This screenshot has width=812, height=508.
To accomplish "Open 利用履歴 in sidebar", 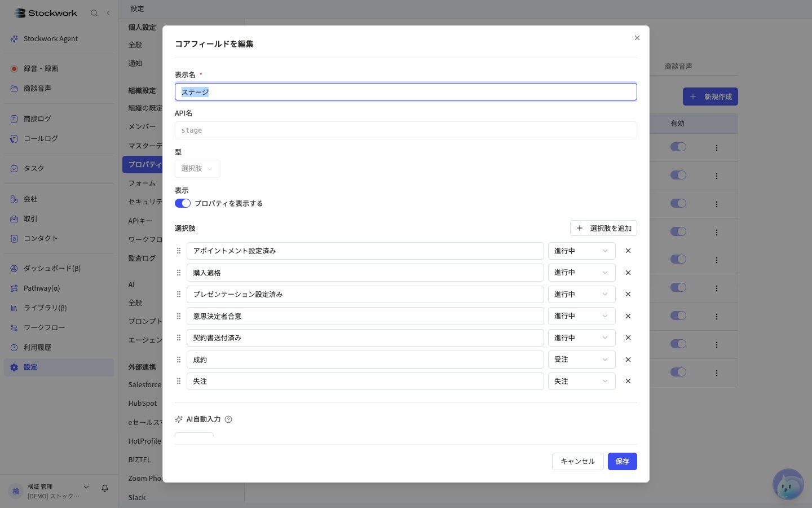I will tap(59, 347).
